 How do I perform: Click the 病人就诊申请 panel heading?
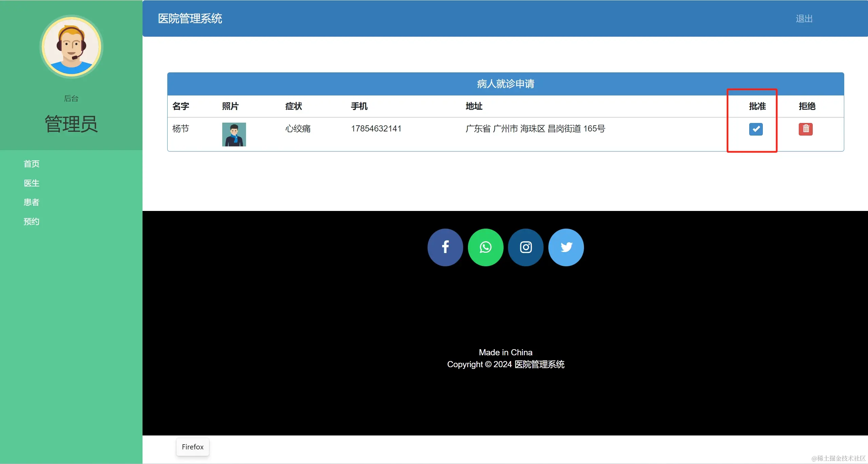pos(505,84)
